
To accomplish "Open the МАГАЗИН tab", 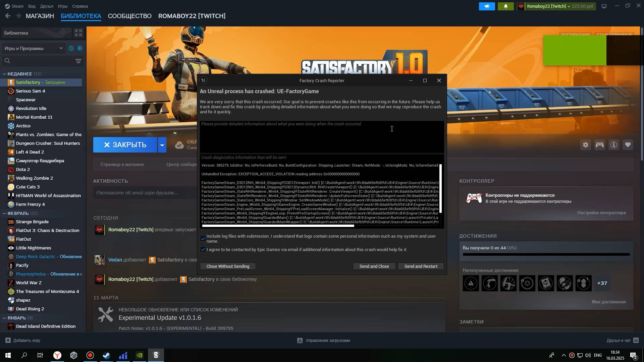I will (40, 16).
